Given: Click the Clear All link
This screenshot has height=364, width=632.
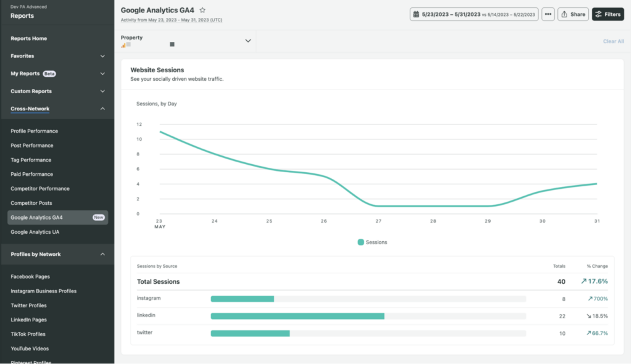Looking at the screenshot, I should point(613,41).
